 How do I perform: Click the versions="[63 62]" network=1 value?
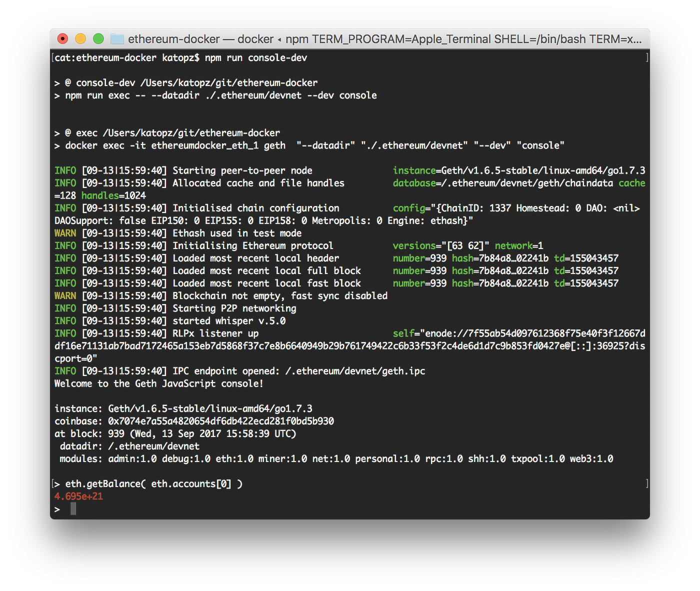(468, 246)
